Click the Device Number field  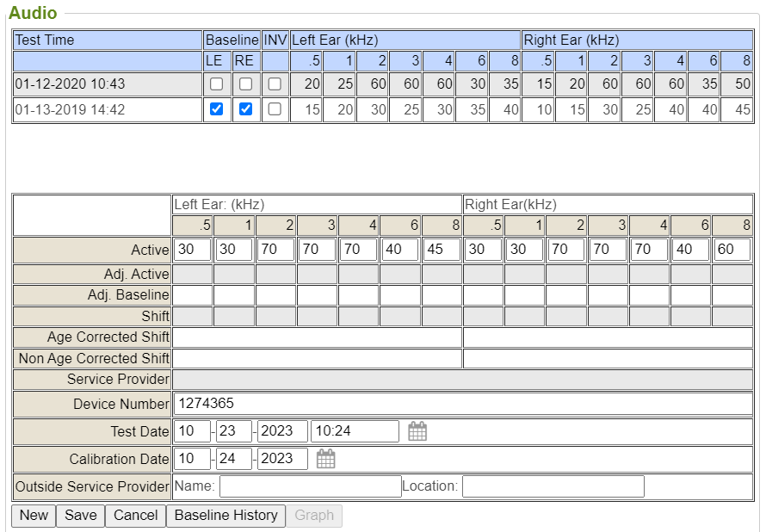pyautogui.click(x=461, y=404)
